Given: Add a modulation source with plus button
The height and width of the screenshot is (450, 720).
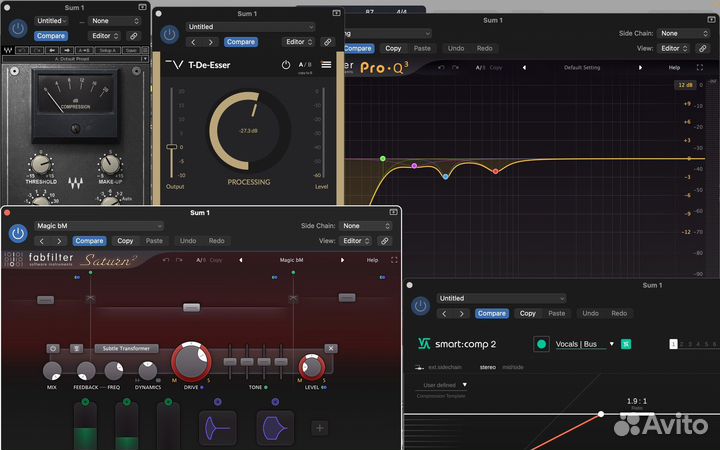Looking at the screenshot, I should [x=320, y=428].
